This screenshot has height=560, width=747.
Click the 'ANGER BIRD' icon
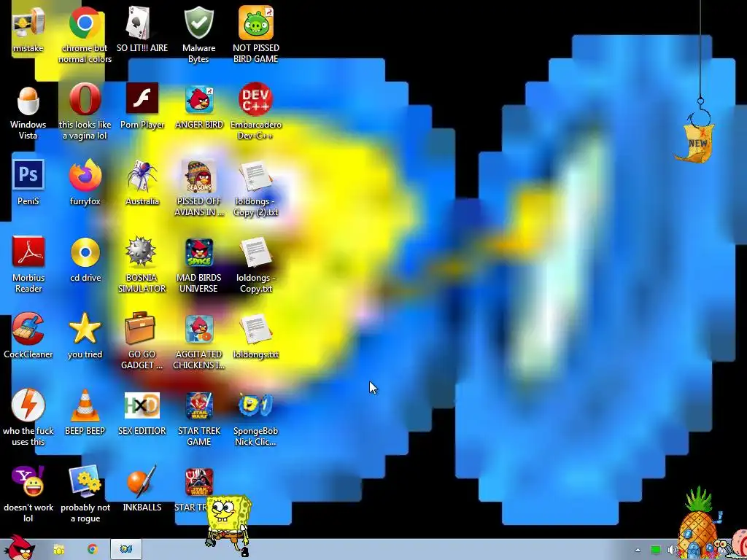pos(198,99)
